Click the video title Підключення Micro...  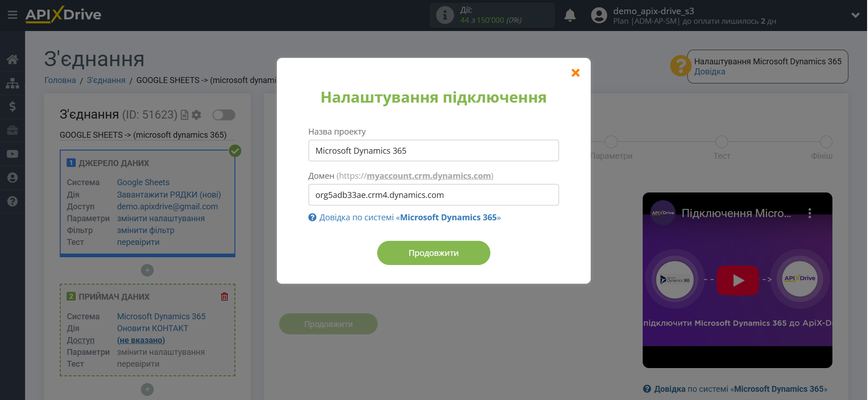736,213
